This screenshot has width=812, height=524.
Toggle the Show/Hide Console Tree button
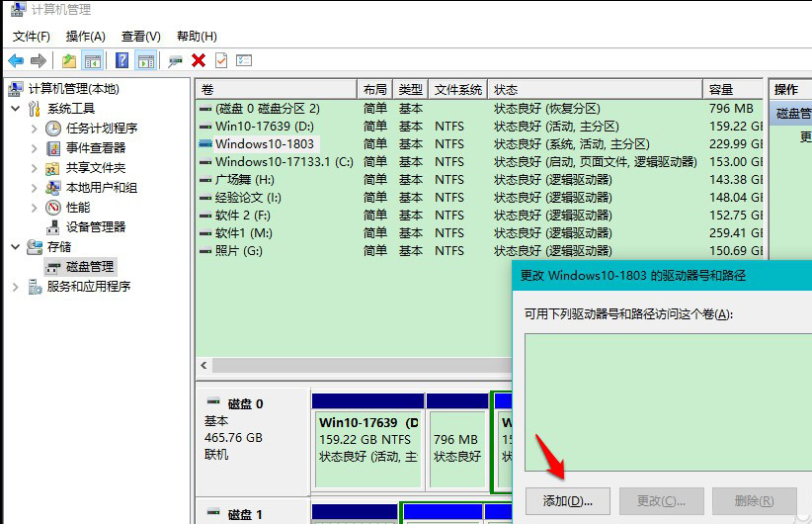92,60
